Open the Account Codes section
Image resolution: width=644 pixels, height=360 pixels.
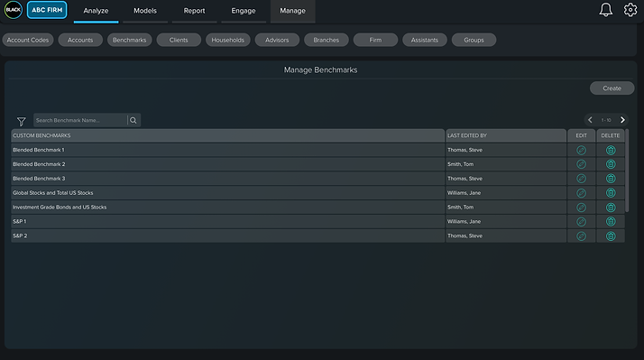click(28, 40)
